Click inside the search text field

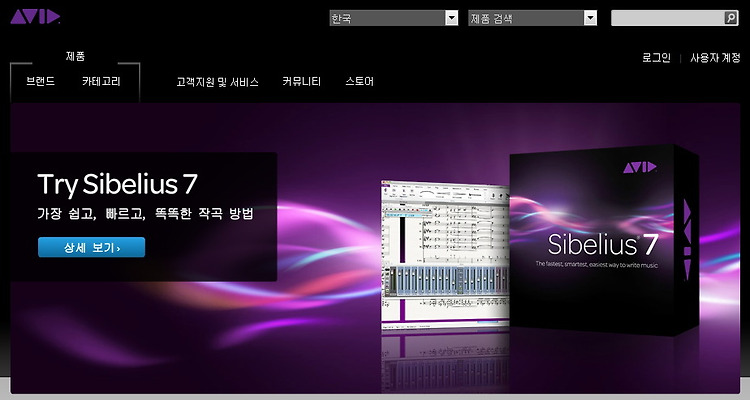668,18
